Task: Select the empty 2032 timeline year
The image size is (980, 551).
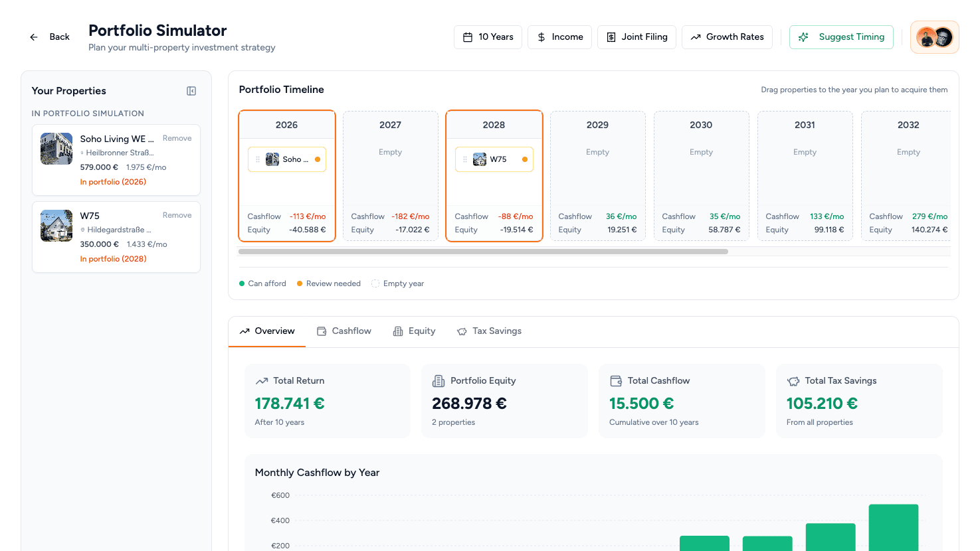Action: click(x=906, y=176)
